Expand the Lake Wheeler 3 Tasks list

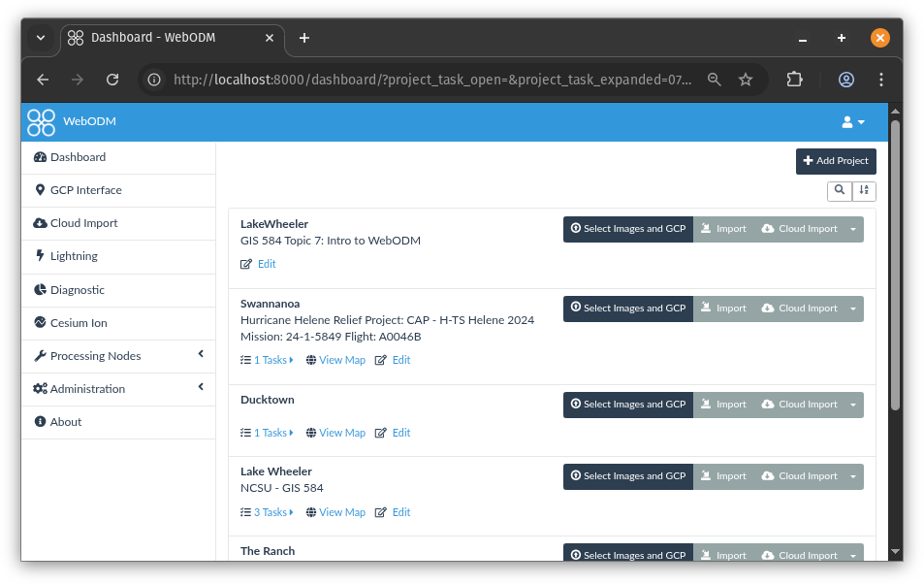pyautogui.click(x=268, y=512)
